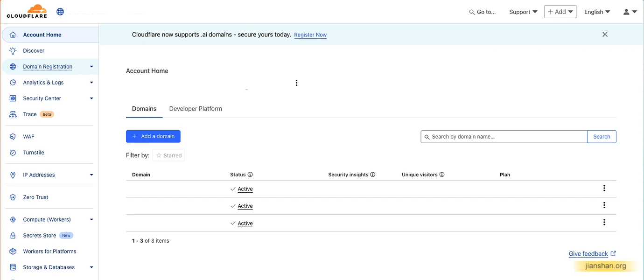Image resolution: width=644 pixels, height=280 pixels.
Task: Click the Cloudflare logo
Action: point(27,11)
